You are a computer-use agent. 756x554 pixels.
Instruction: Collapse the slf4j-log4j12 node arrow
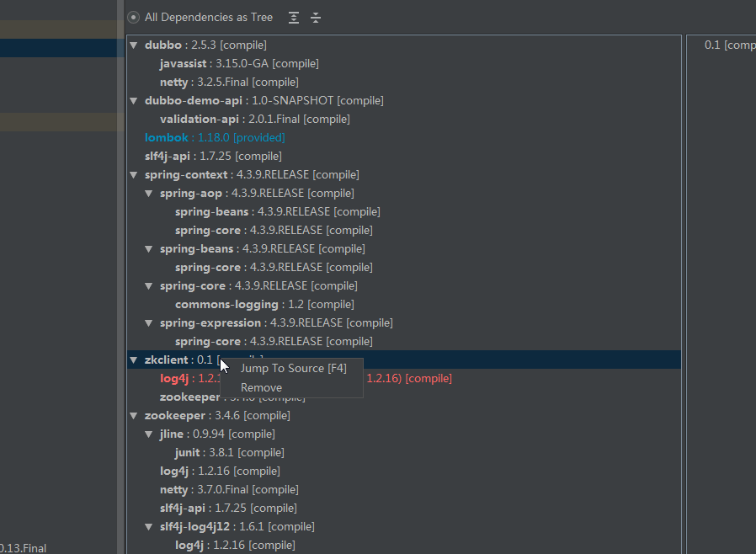(149, 527)
